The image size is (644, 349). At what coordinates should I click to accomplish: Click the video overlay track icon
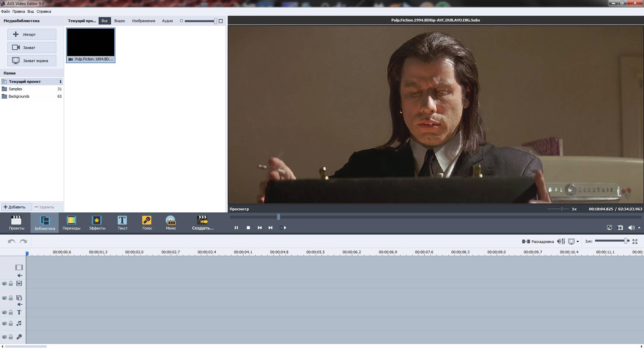click(19, 298)
